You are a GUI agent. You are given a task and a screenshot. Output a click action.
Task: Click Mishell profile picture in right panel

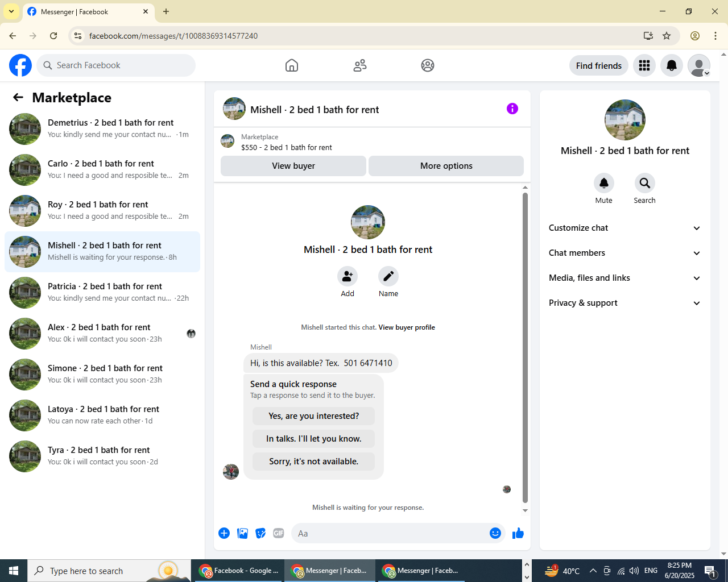(625, 120)
